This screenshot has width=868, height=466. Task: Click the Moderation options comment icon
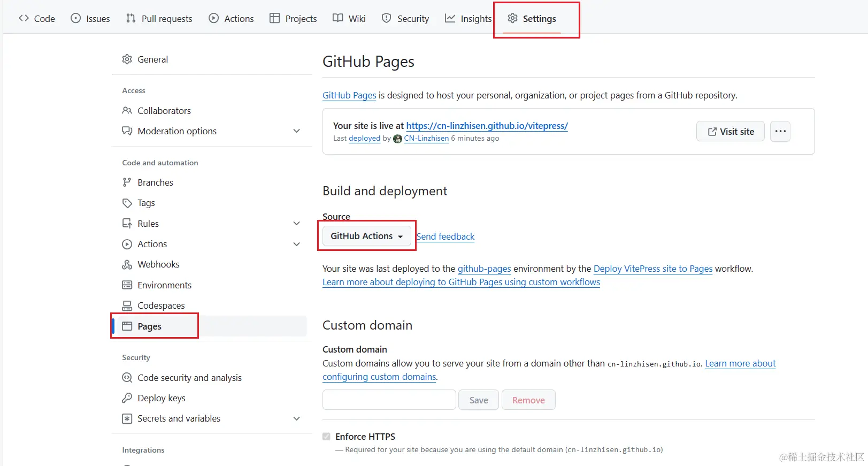coord(127,131)
